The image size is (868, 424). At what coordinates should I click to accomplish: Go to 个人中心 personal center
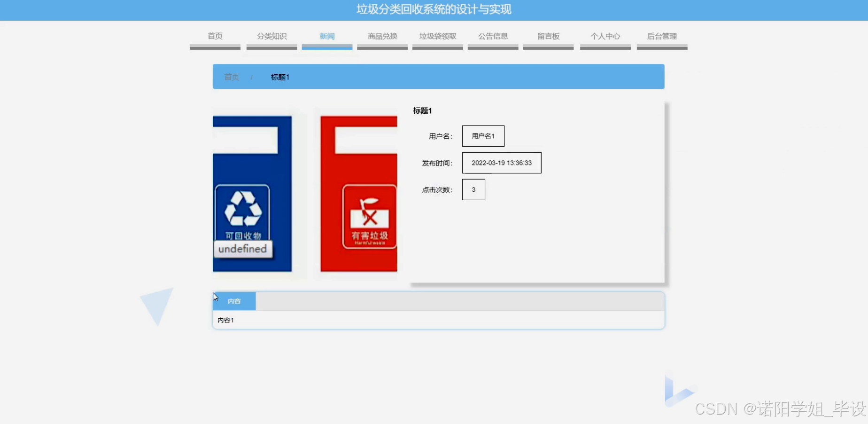pyautogui.click(x=605, y=36)
